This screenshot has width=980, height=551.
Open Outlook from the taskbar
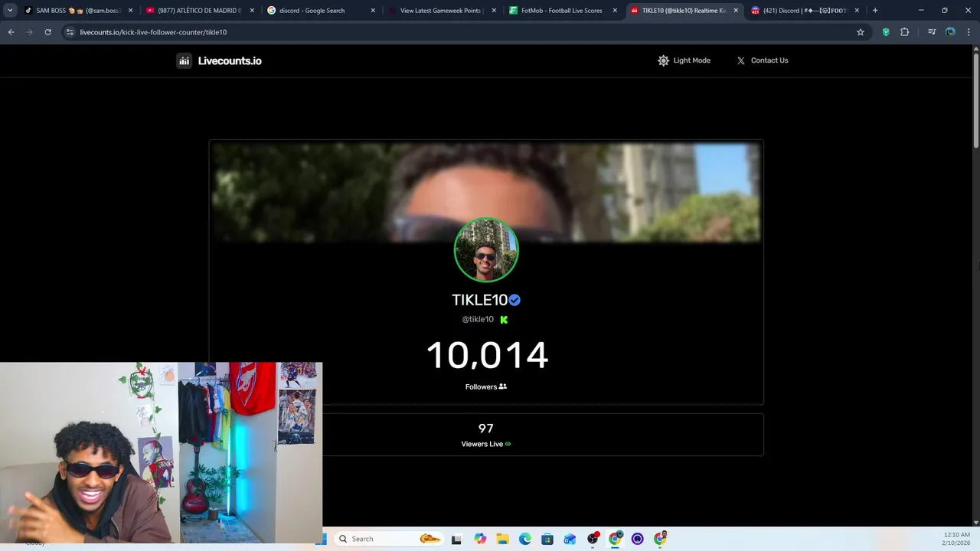click(x=570, y=539)
